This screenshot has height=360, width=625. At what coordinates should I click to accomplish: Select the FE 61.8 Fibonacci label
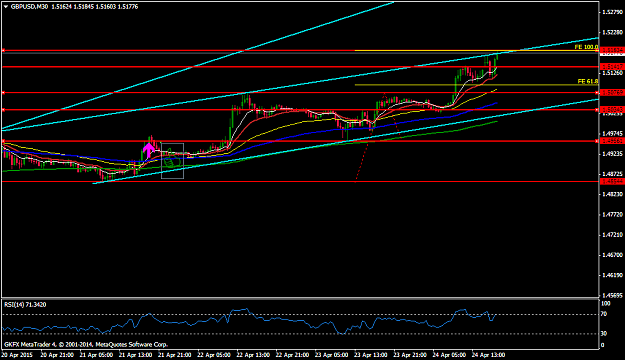(x=588, y=81)
